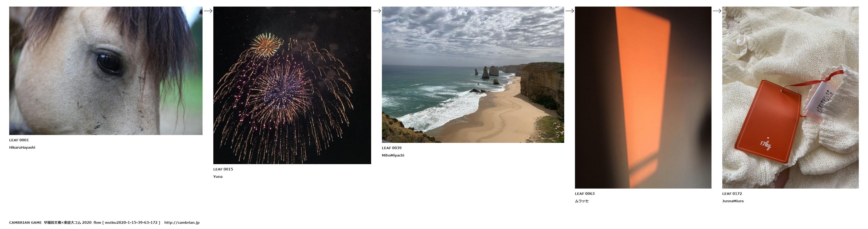Click the LEAF 0001 label

(x=19, y=140)
